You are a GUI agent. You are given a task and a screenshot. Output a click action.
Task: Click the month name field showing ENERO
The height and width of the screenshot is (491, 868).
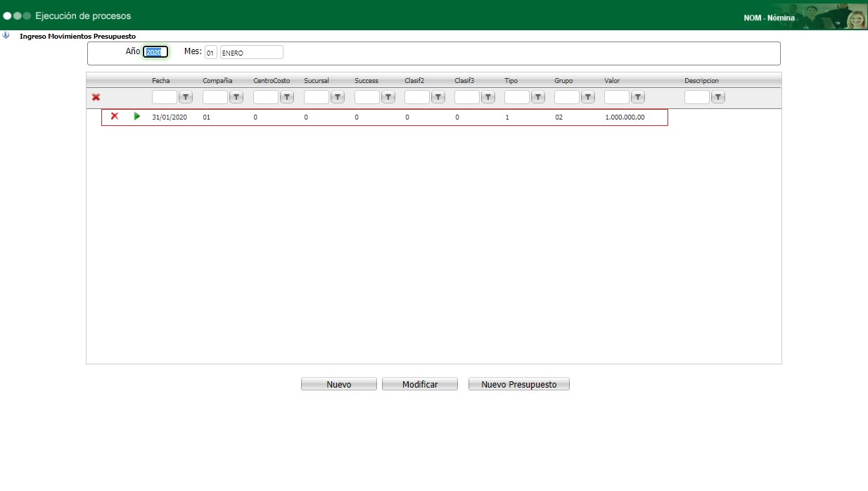[x=252, y=52]
